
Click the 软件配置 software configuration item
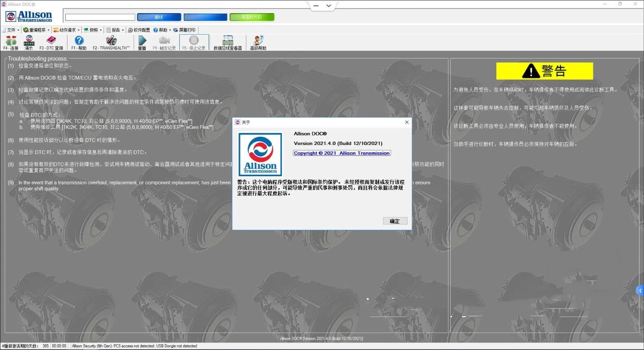tap(139, 30)
